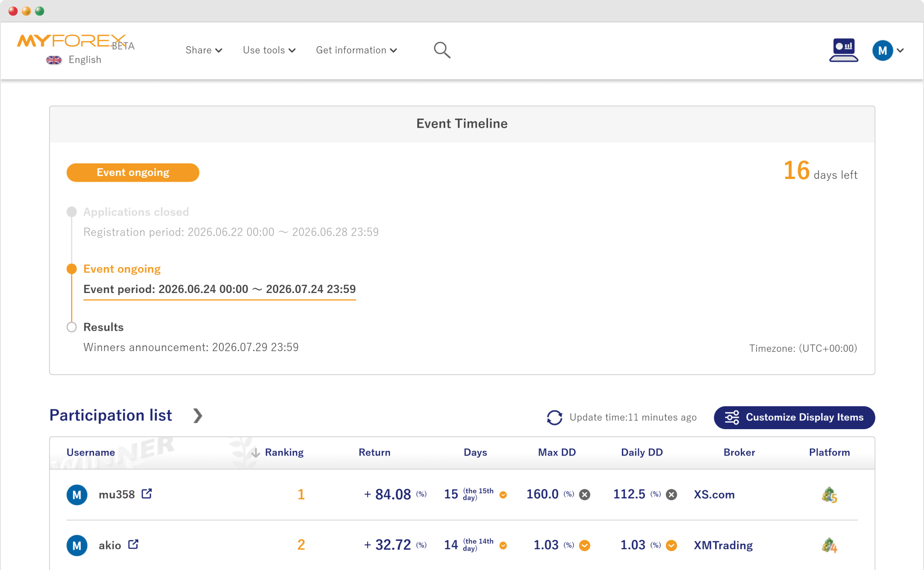Open the Use tools menu

point(269,50)
